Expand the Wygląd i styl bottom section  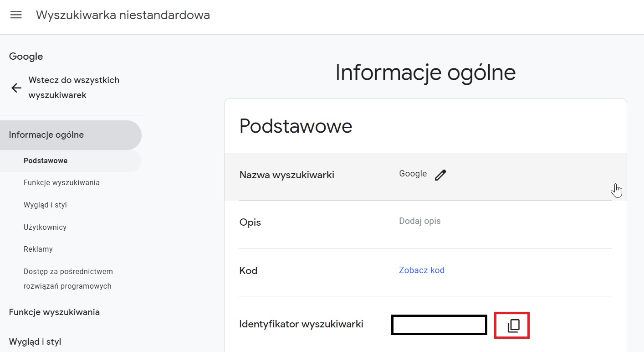tap(36, 341)
